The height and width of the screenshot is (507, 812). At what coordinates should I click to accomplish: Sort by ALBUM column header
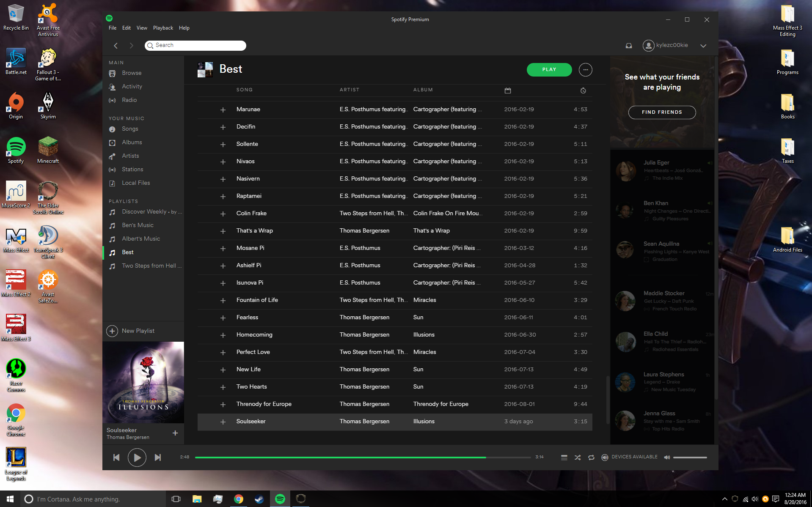click(x=423, y=90)
